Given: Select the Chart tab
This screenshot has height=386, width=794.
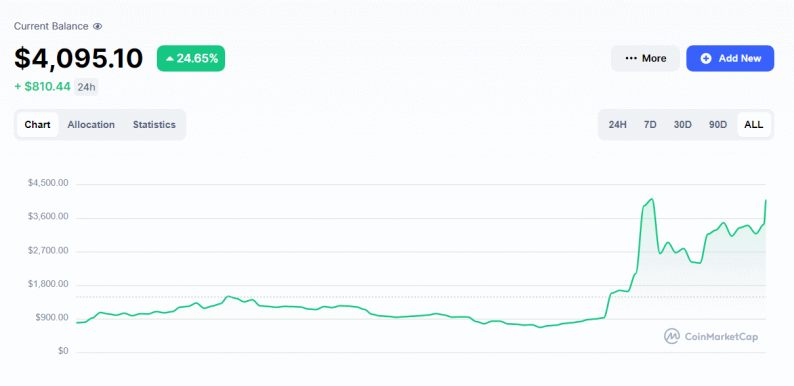Looking at the screenshot, I should pyautogui.click(x=37, y=125).
